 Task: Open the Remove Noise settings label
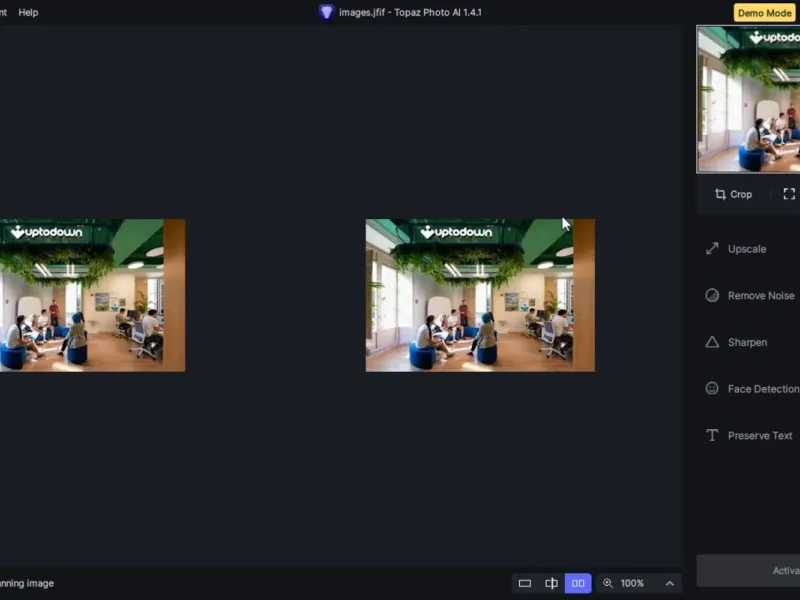click(761, 296)
